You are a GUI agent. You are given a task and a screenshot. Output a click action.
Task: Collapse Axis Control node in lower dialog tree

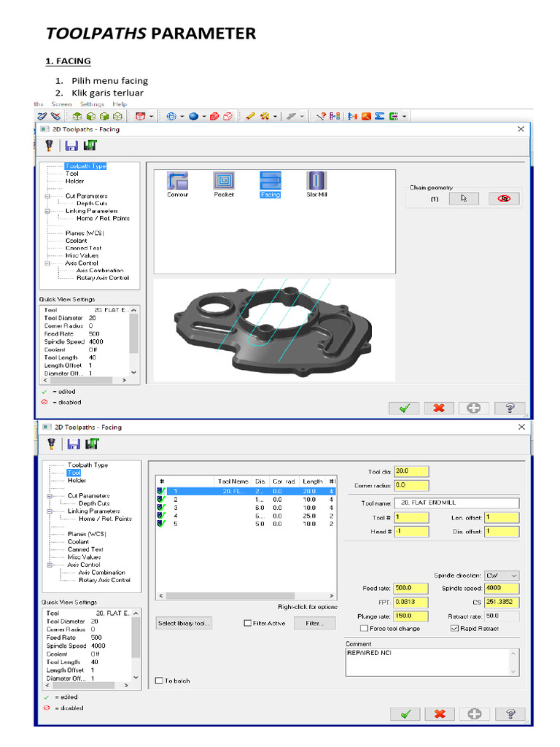click(x=50, y=565)
